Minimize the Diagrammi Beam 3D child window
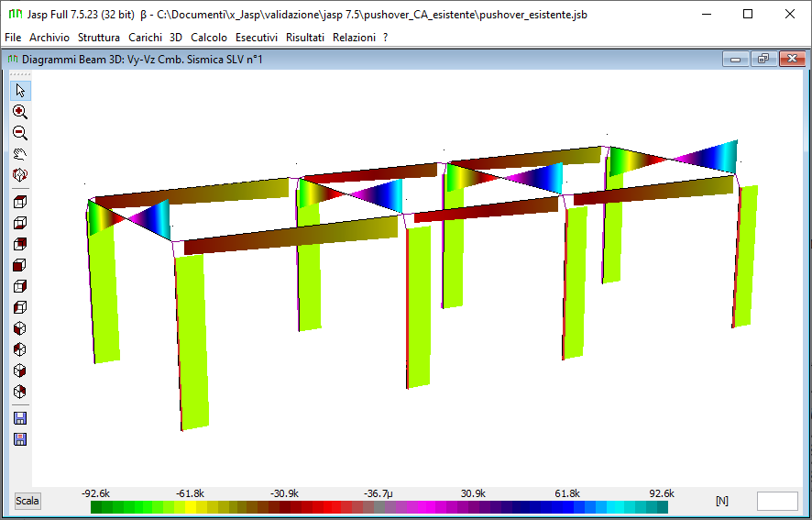The height and width of the screenshot is (520, 812). click(x=735, y=59)
